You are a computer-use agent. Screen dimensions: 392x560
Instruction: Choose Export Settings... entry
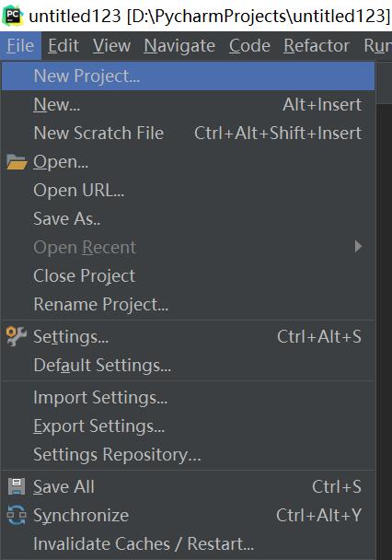coord(188,426)
